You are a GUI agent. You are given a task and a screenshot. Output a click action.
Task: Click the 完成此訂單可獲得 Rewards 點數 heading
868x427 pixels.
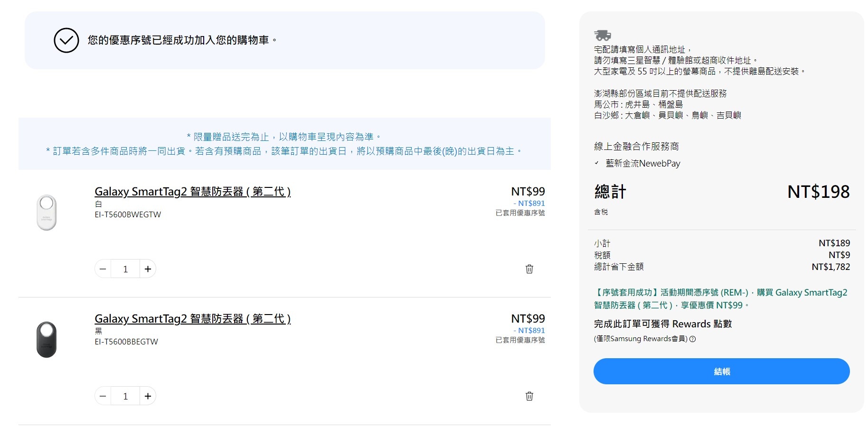pos(662,324)
